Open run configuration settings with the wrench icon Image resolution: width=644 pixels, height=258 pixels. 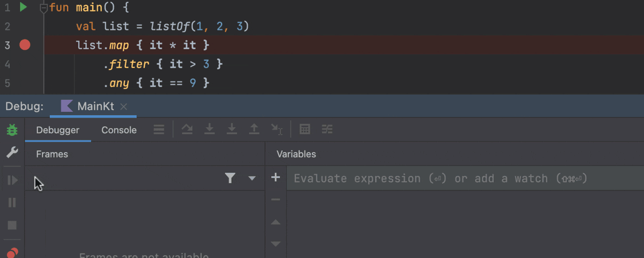pos(13,153)
